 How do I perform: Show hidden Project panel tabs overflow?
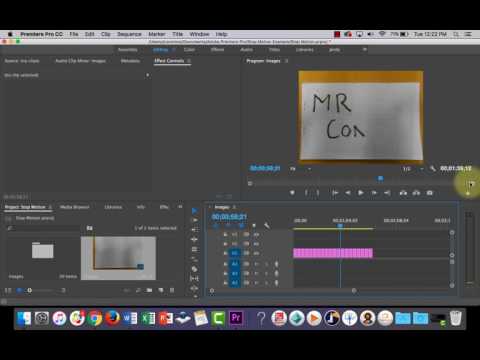[180, 207]
